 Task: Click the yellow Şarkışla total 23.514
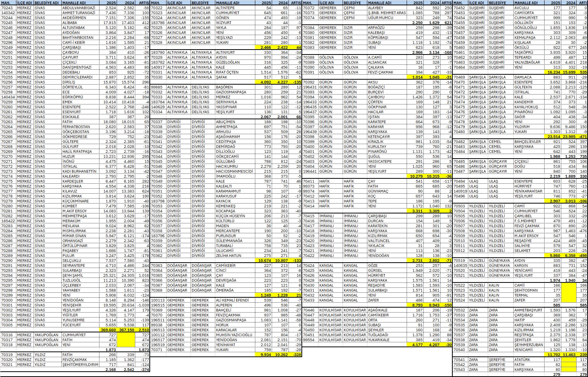tap(553, 136)
